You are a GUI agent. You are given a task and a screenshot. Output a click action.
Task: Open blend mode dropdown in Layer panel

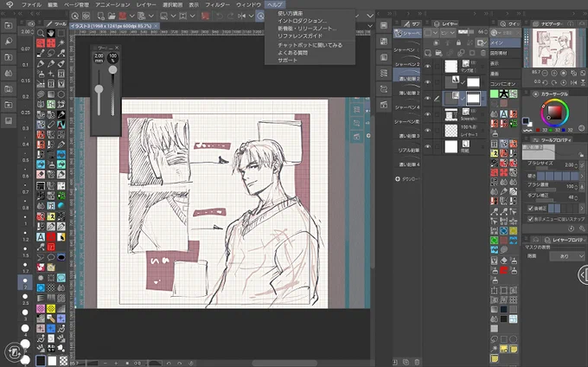click(448, 33)
